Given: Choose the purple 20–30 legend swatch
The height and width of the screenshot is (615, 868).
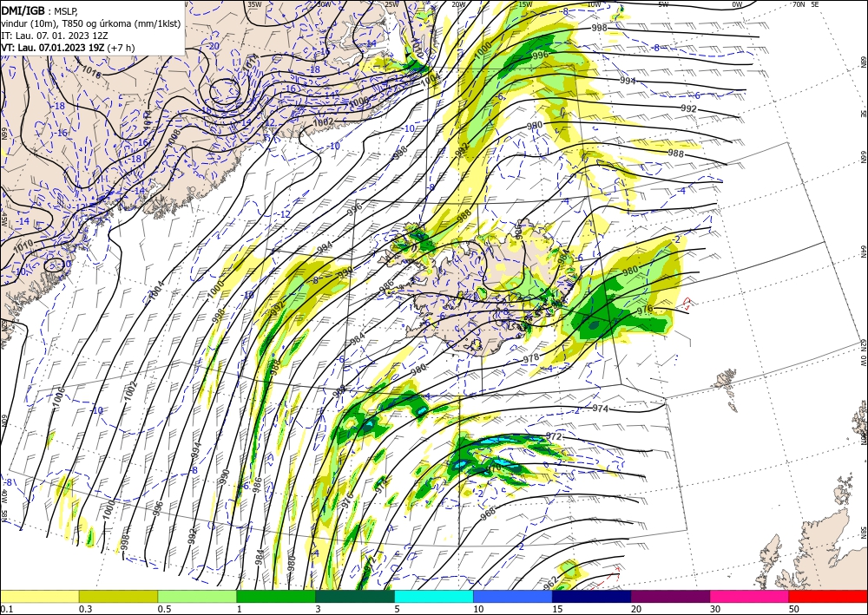Looking at the screenshot, I should tap(670, 596).
